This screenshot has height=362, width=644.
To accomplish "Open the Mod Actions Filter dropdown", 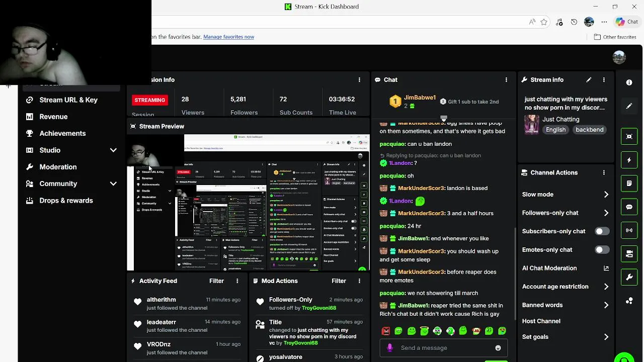I will (339, 281).
